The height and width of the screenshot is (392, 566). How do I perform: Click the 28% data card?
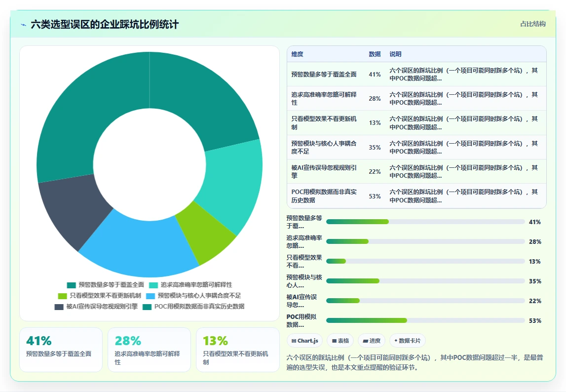149,350
